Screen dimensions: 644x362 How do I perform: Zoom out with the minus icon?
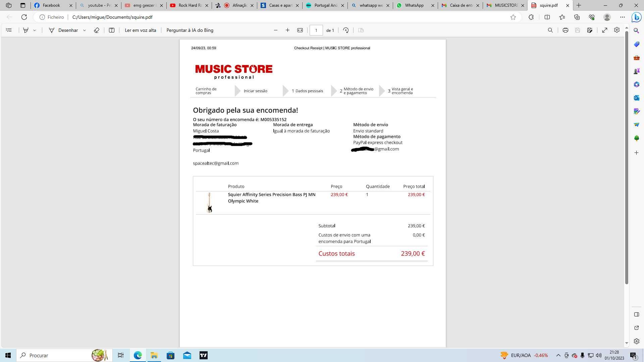click(x=276, y=30)
